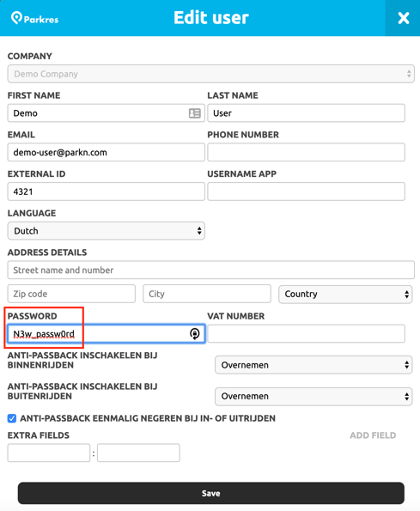The image size is (420, 511).
Task: Click the Street name and number field
Action: pos(210,270)
